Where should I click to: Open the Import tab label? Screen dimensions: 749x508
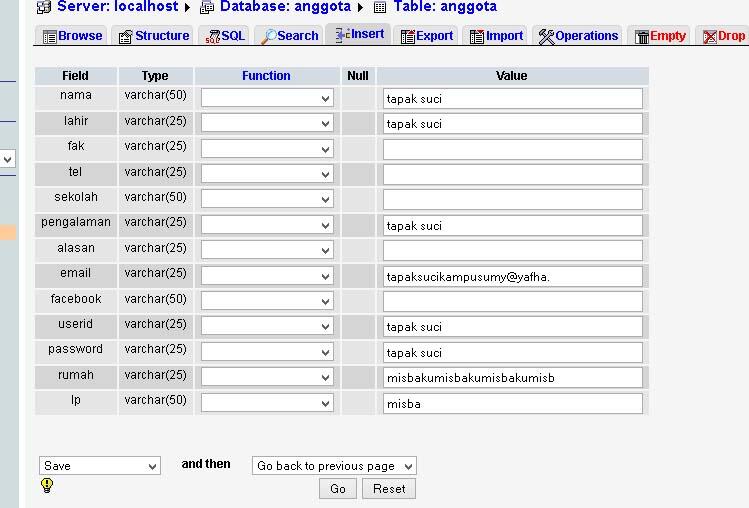coord(504,36)
